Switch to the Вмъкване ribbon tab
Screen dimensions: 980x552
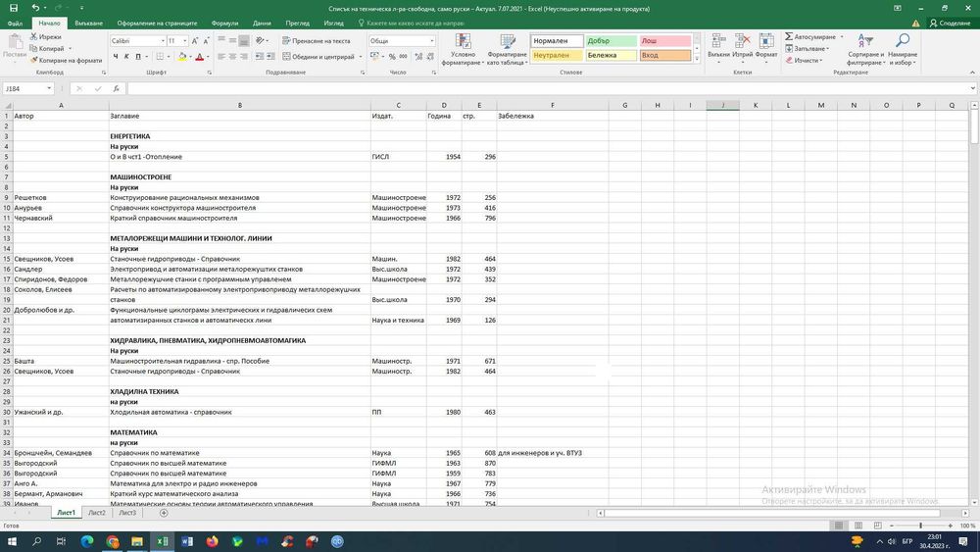click(89, 24)
